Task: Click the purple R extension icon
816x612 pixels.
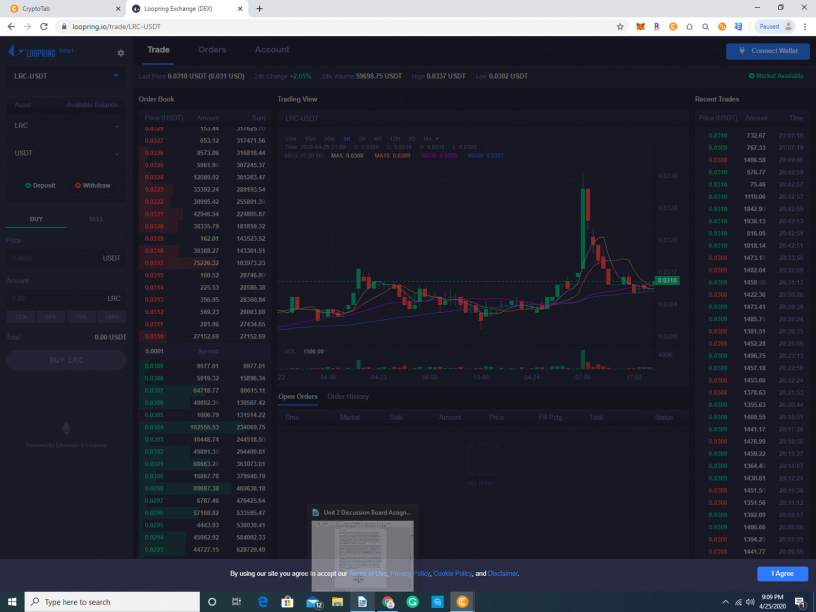Action: [x=656, y=27]
